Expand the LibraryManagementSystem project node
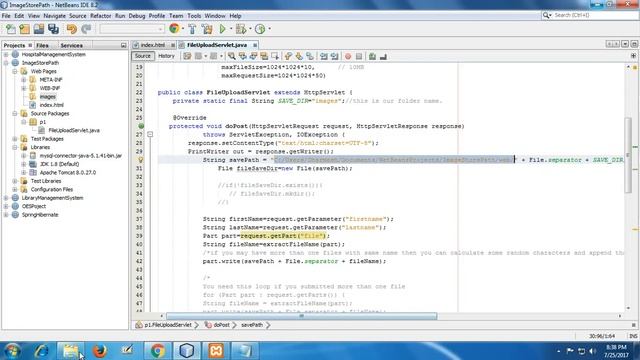The height and width of the screenshot is (360, 640). [6, 198]
